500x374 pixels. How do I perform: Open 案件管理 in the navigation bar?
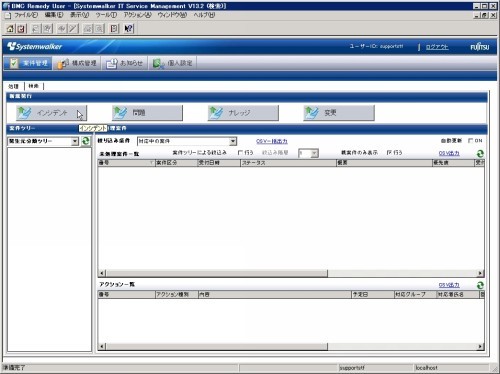pos(28,63)
